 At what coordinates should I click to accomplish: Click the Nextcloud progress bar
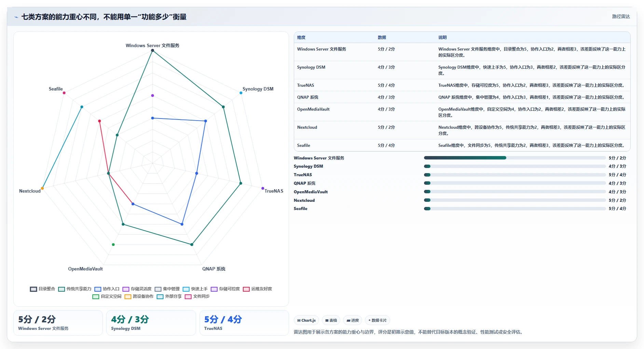515,200
